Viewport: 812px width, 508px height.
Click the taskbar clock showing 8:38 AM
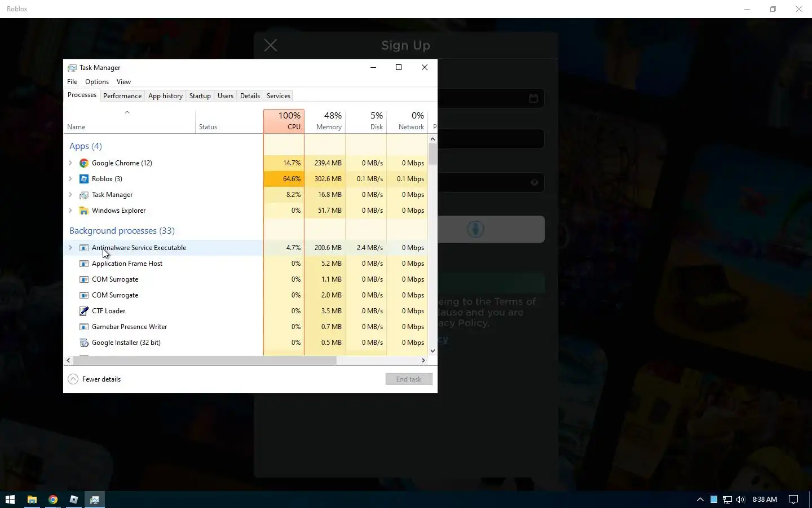click(765, 500)
